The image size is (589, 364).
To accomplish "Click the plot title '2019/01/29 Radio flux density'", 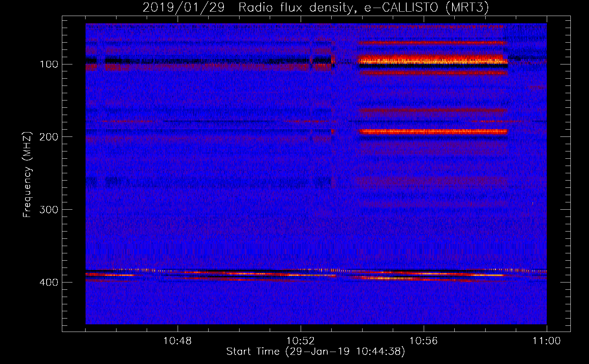I will point(248,7).
